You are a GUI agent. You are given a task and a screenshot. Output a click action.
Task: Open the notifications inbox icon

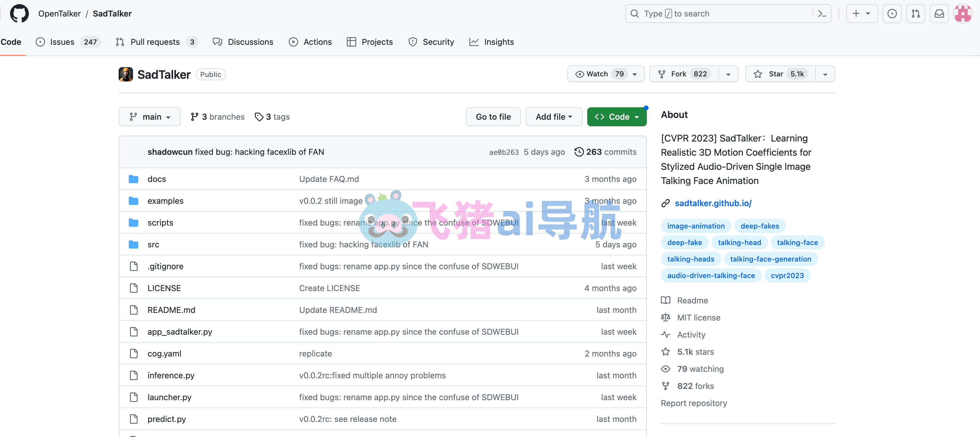click(x=939, y=14)
